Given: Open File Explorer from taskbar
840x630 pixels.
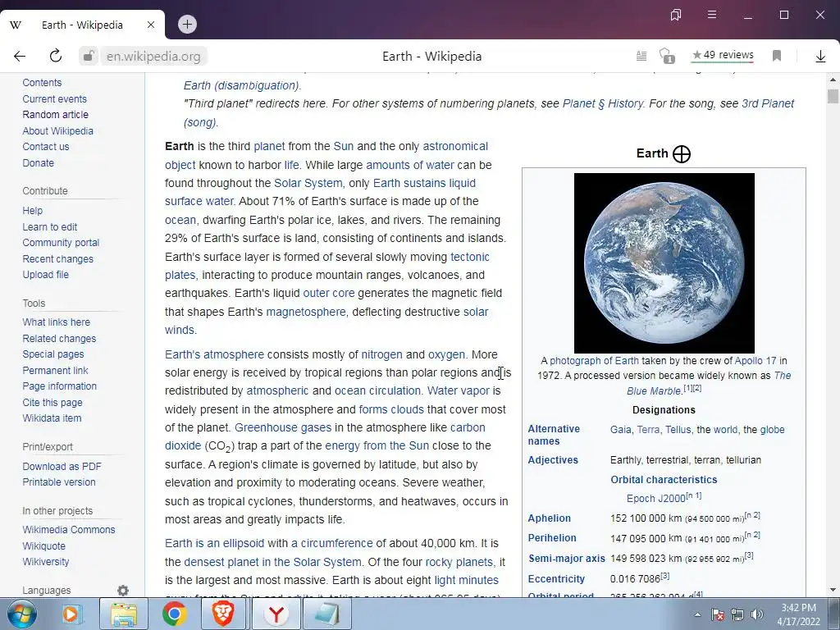Looking at the screenshot, I should tap(124, 614).
